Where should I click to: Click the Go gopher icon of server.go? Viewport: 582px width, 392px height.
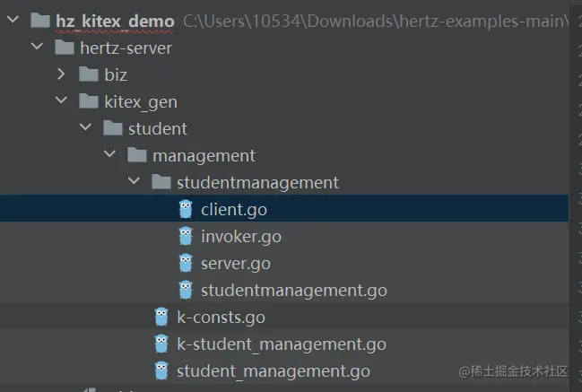(x=186, y=263)
